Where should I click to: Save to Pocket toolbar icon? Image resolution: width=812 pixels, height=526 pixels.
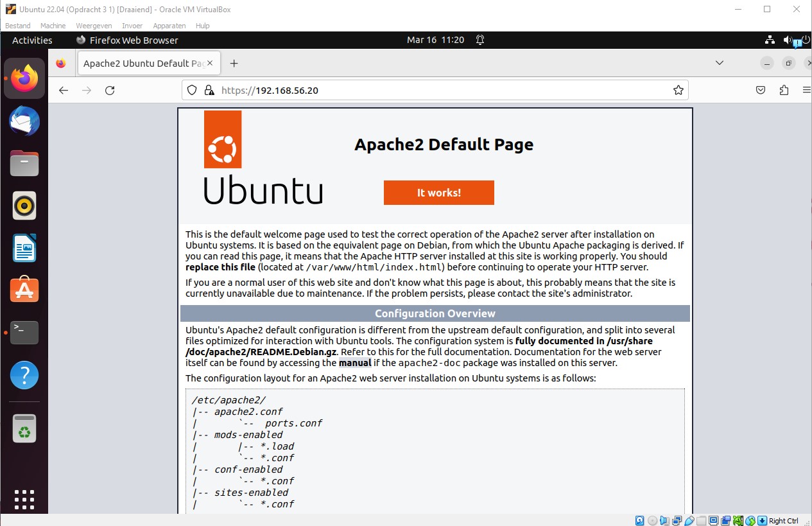(x=761, y=91)
